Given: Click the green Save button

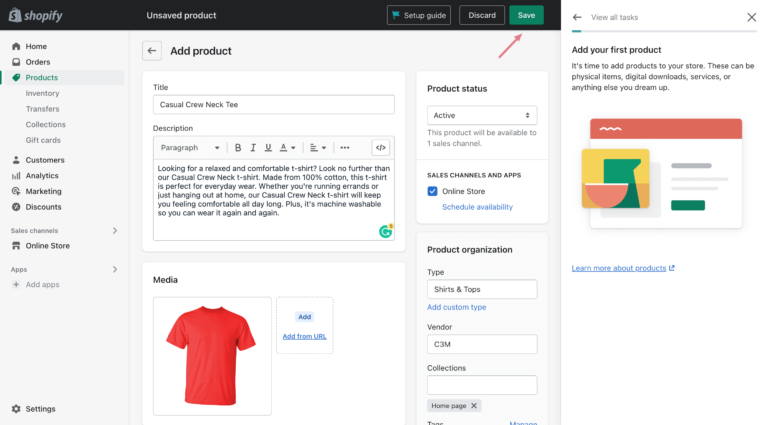Looking at the screenshot, I should 526,15.
